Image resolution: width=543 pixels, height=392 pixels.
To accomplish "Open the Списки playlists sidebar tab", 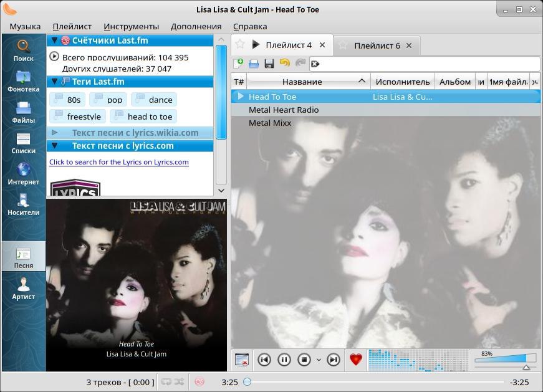I will (x=23, y=143).
